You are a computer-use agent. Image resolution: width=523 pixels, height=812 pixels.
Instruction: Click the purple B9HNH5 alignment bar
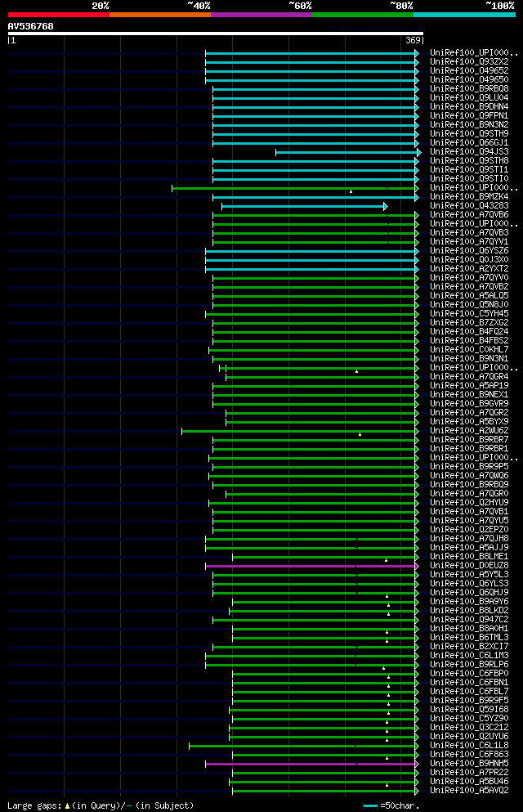click(312, 765)
